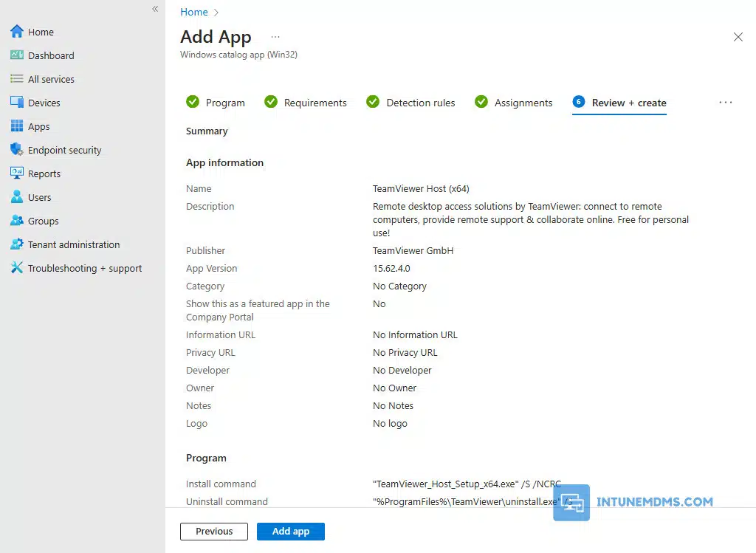
Task: Open the Endpoint security shield icon
Action: click(17, 150)
